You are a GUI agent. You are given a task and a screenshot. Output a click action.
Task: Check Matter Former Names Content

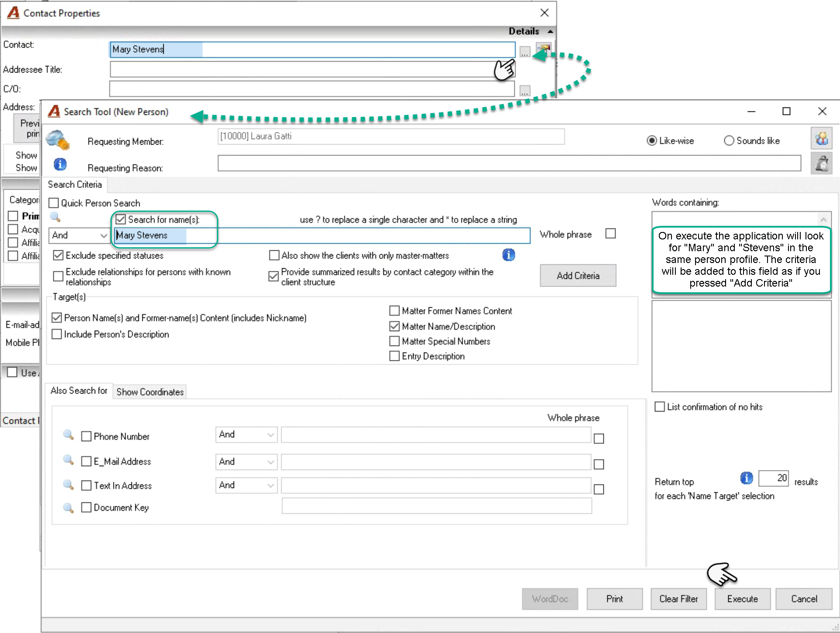394,311
